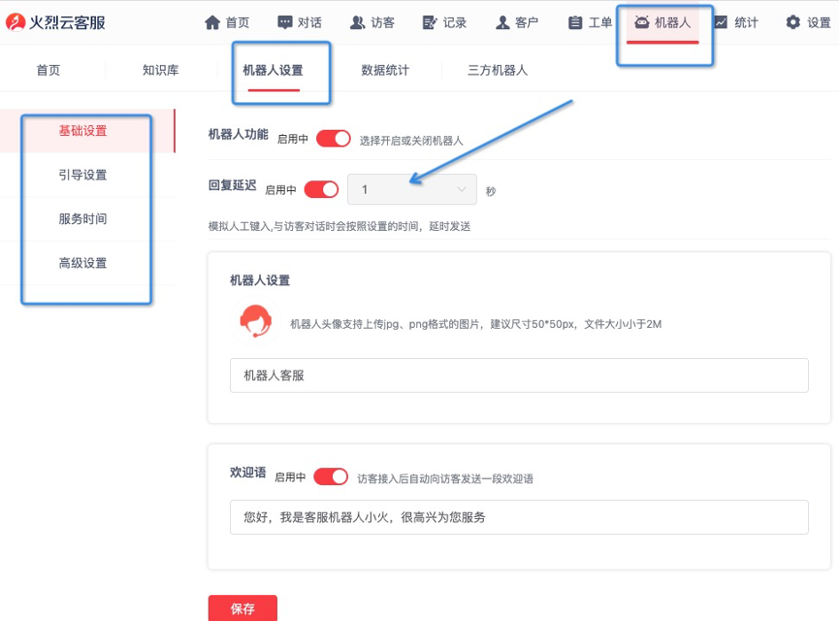Click the 机器人设置 section heading

(x=260, y=280)
